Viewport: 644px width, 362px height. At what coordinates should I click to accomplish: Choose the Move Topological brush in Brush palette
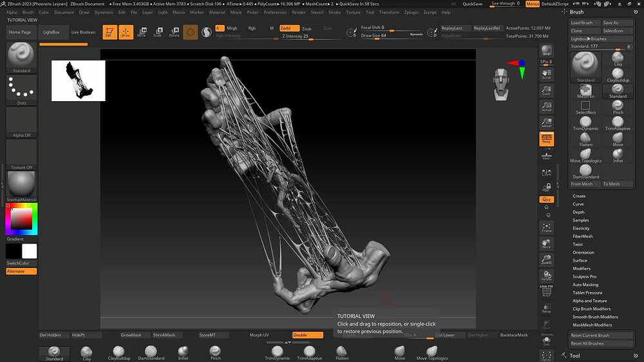585,156
